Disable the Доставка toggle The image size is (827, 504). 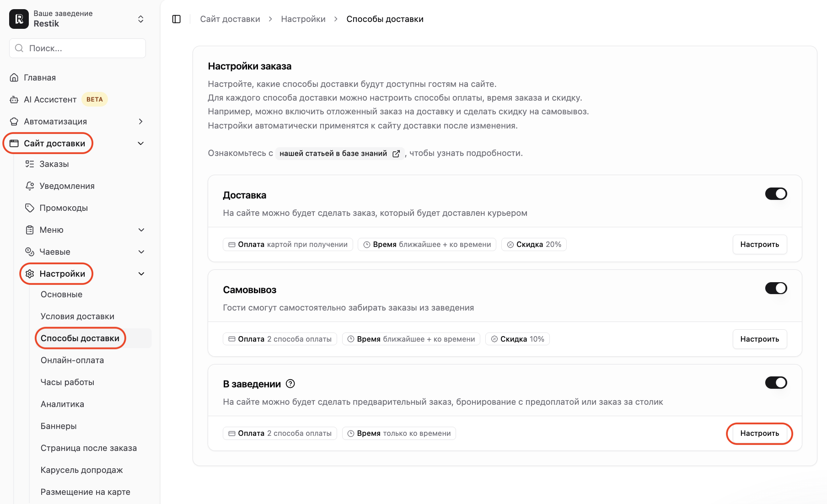click(x=776, y=194)
